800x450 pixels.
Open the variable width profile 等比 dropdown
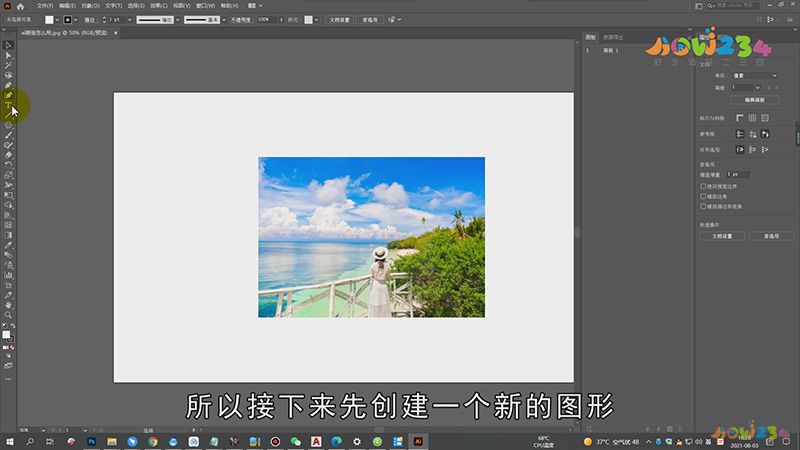coord(178,20)
